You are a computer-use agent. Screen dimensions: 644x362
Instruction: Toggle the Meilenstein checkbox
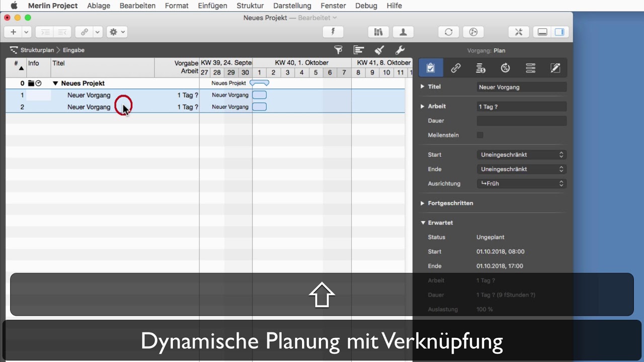[x=480, y=135]
